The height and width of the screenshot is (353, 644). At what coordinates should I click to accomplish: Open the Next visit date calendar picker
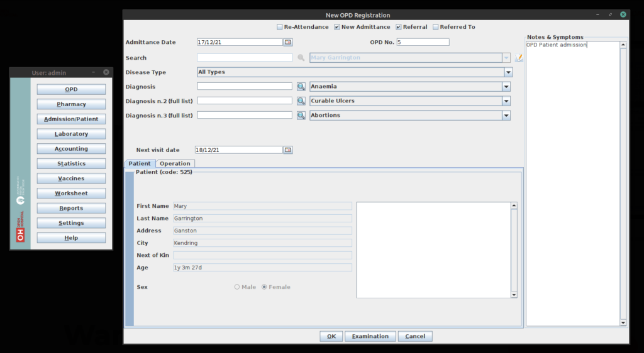(288, 150)
